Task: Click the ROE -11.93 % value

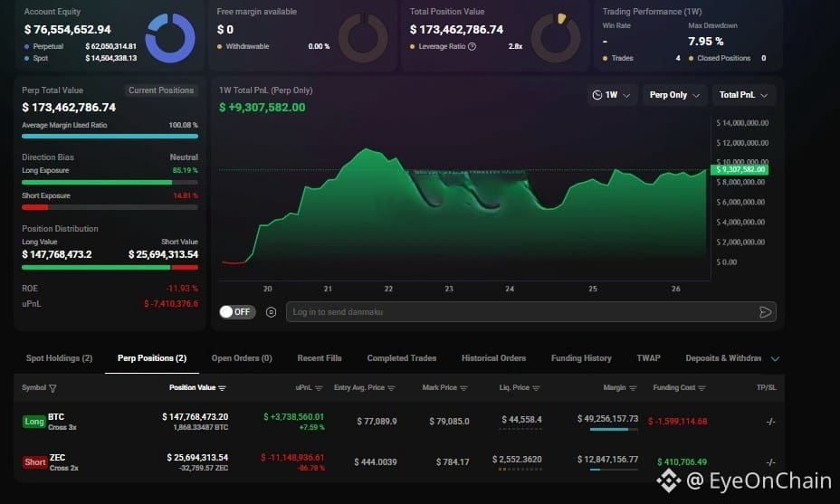Action: pyautogui.click(x=182, y=288)
